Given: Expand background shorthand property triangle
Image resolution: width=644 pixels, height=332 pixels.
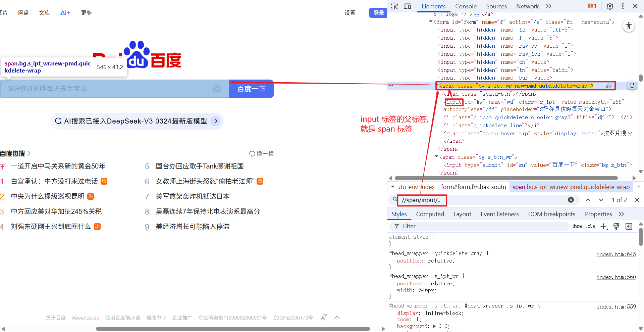Looking at the screenshot, I should coord(435,326).
